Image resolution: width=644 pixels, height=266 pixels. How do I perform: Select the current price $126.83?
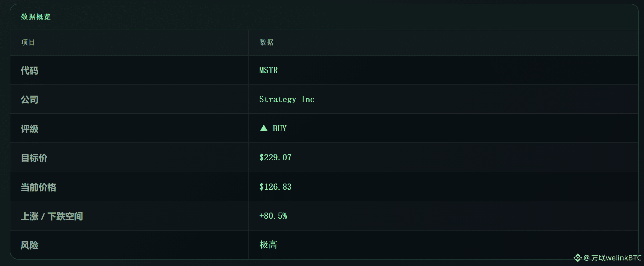(x=275, y=187)
